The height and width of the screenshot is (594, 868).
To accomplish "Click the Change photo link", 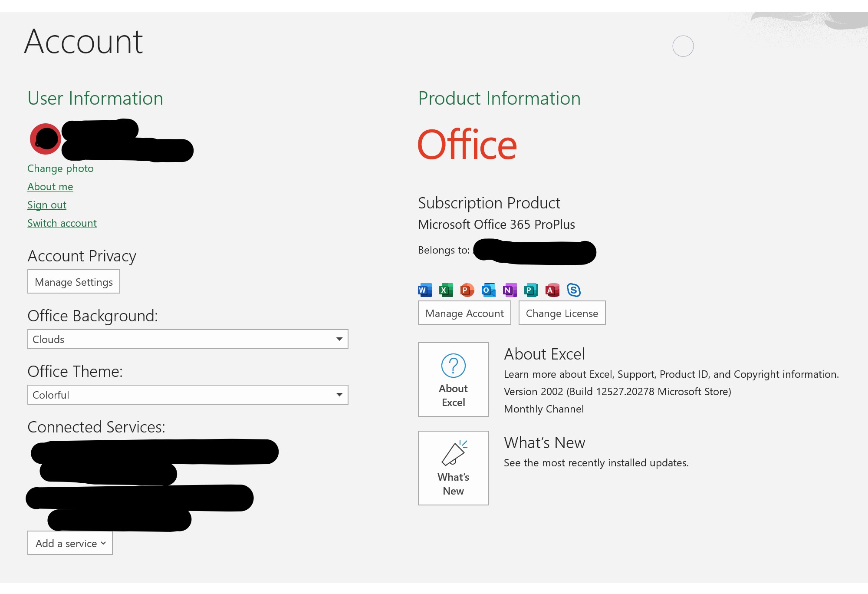I will [60, 168].
